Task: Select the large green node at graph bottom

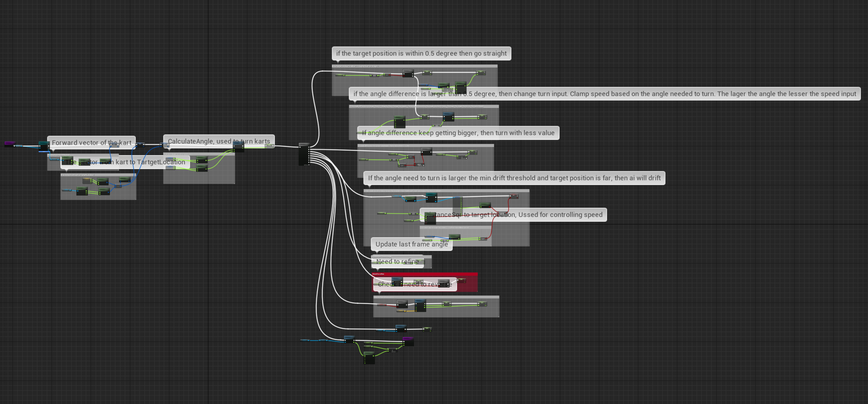Action: tap(369, 358)
